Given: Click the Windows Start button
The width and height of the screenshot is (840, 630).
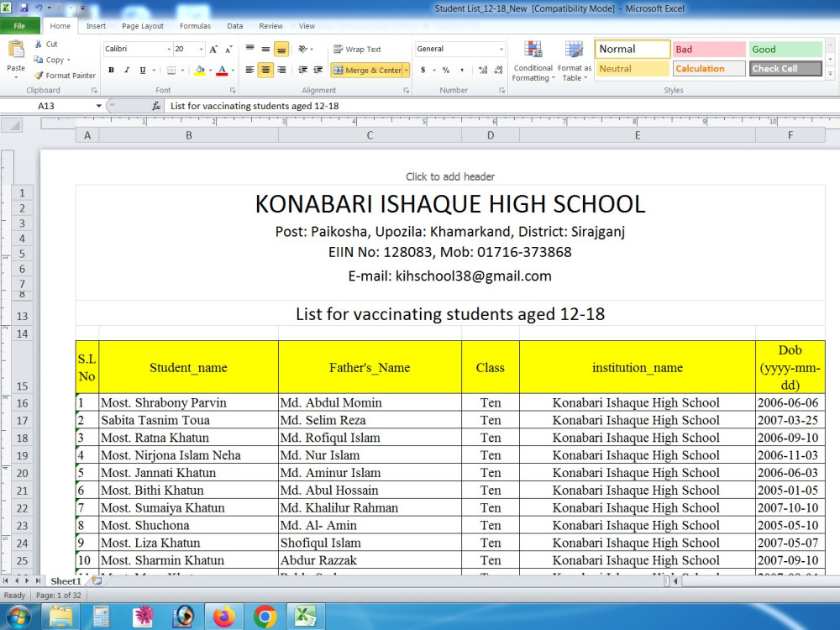Looking at the screenshot, I should coord(18,617).
